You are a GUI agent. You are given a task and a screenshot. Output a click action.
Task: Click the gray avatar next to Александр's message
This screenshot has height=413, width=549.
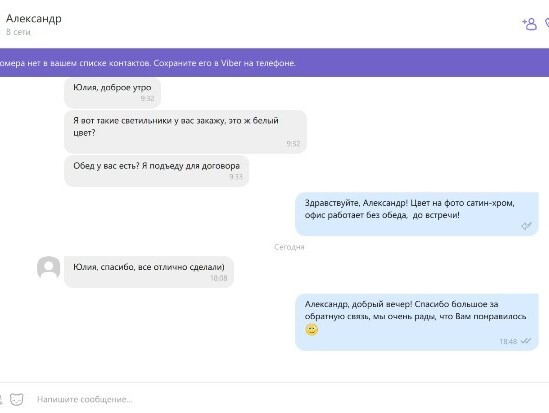pyautogui.click(x=48, y=267)
